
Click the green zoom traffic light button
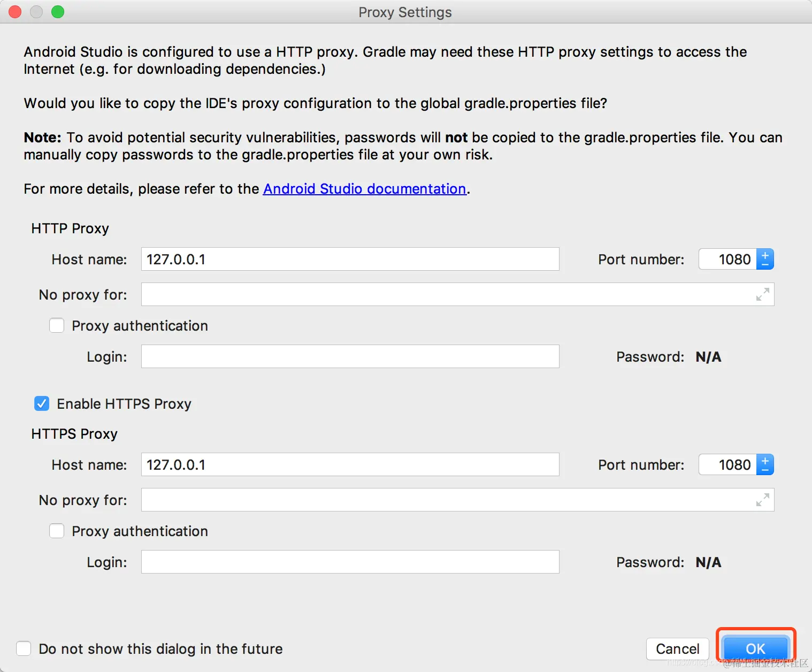58,11
